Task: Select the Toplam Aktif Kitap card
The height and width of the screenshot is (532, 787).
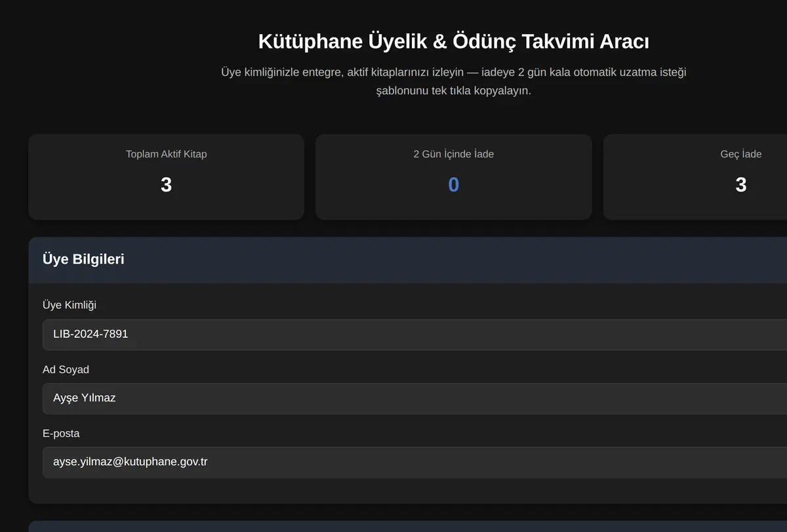Action: pyautogui.click(x=166, y=177)
